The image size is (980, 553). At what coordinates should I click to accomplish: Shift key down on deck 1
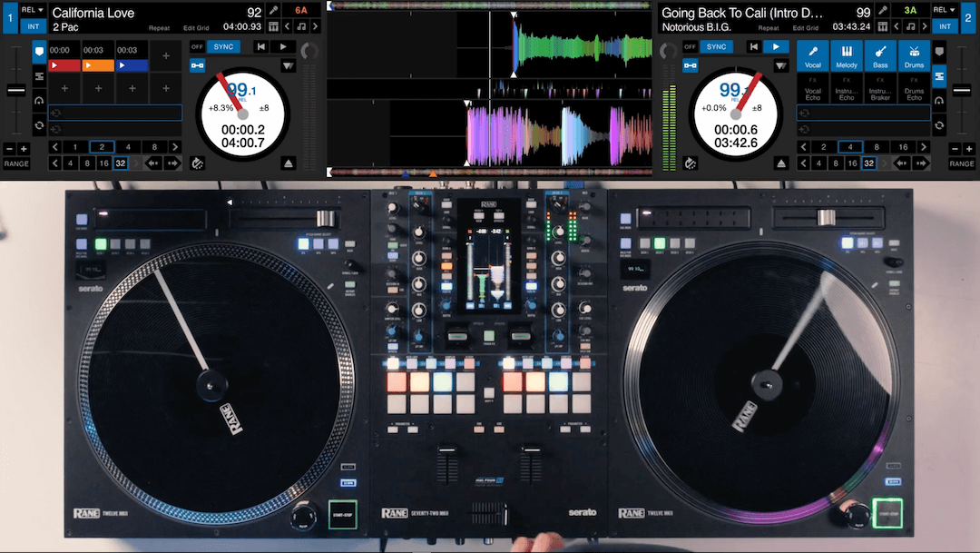tap(288, 26)
